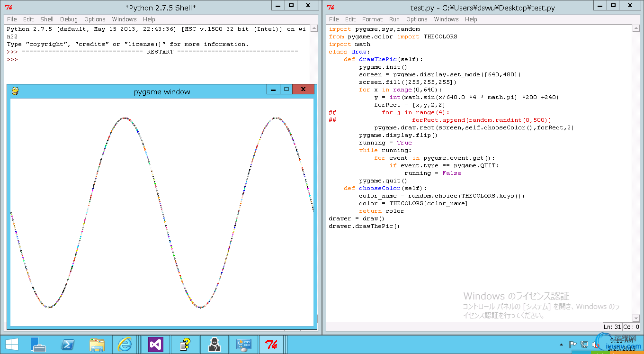Click the 'import math' line
644x354 pixels.
tap(349, 44)
